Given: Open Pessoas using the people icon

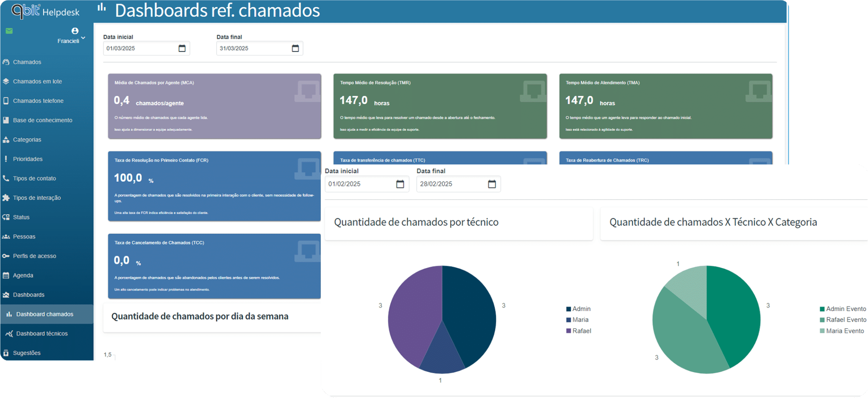Looking at the screenshot, I should [x=6, y=236].
